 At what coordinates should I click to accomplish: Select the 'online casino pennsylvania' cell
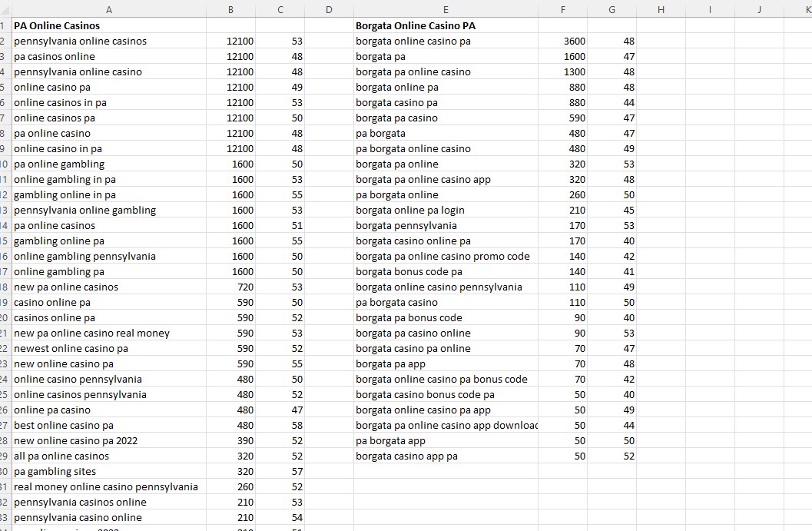[109, 379]
